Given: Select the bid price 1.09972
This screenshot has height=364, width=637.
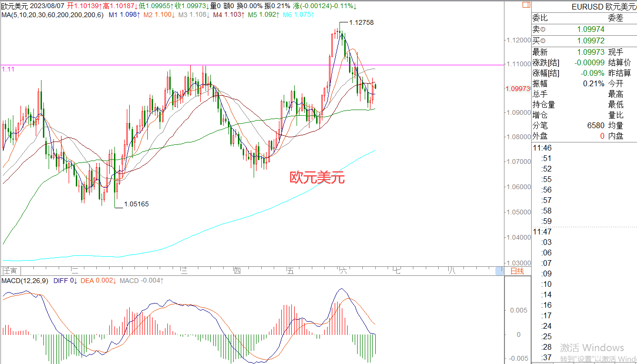Looking at the screenshot, I should coord(591,40).
